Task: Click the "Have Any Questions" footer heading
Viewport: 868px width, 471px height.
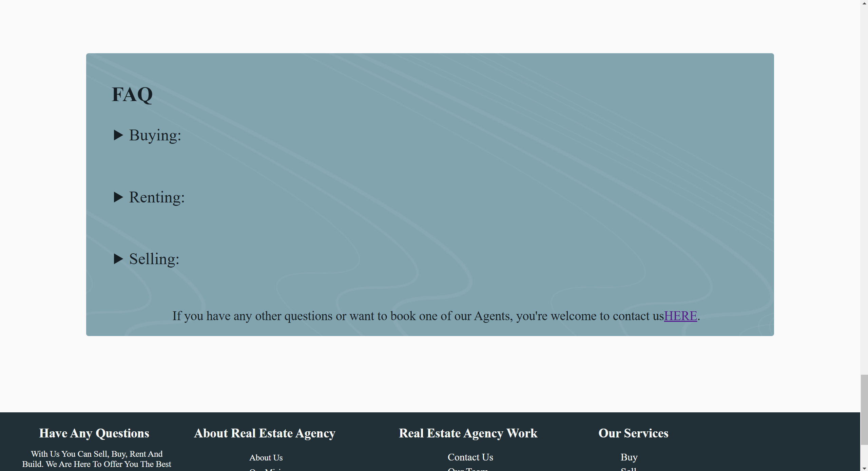Action: pos(94,433)
